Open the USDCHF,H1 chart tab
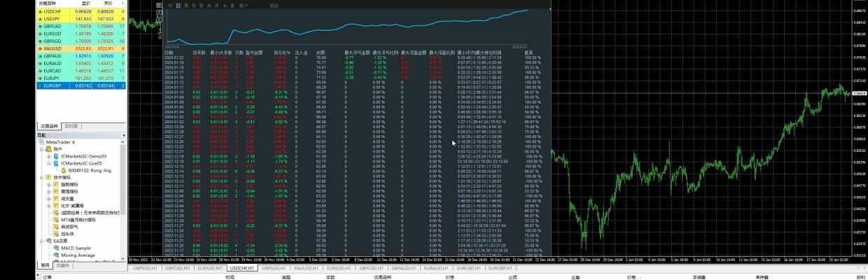Screen dimensions: 868x280 click(x=242, y=268)
